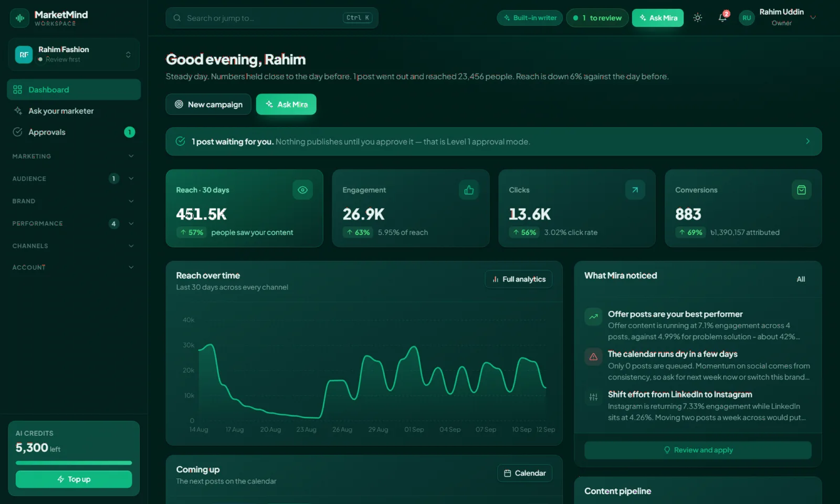The image size is (840, 504).
Task: Open Calendar from Coming up panel
Action: (x=524, y=473)
